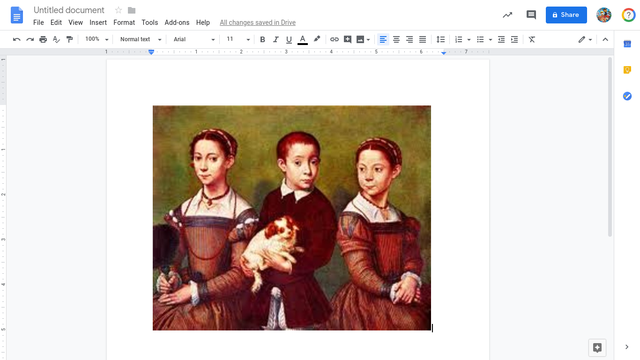Click the vertical scrollbar
The height and width of the screenshot is (360, 640).
coord(610,147)
